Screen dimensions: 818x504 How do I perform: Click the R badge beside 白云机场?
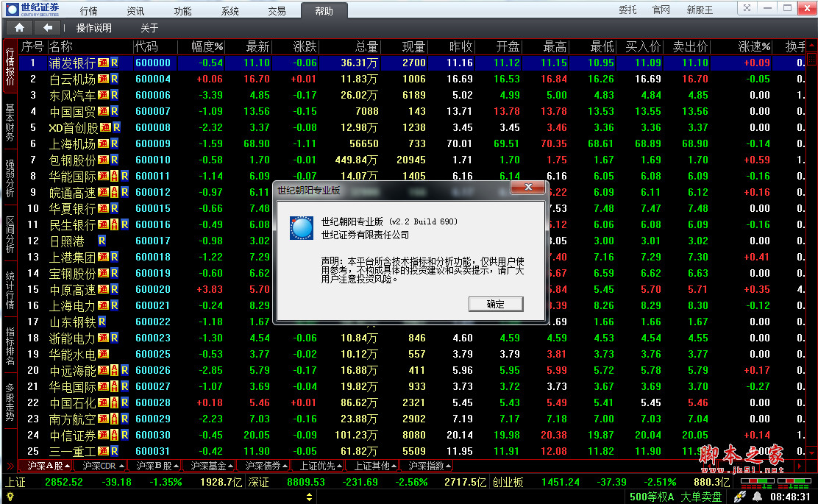(x=114, y=79)
